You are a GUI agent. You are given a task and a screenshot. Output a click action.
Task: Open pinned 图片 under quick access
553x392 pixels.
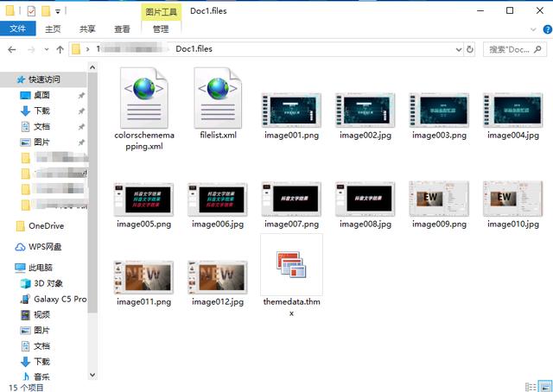coord(41,142)
